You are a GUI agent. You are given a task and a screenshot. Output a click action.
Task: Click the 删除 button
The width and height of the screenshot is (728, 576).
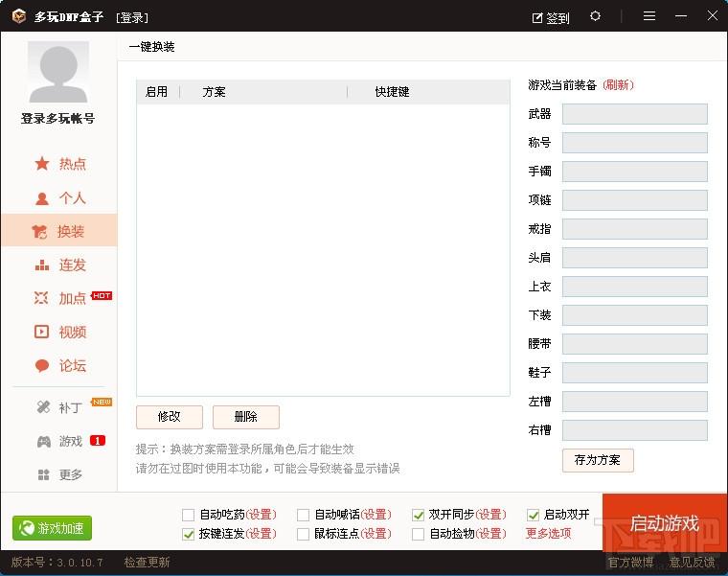click(x=246, y=417)
